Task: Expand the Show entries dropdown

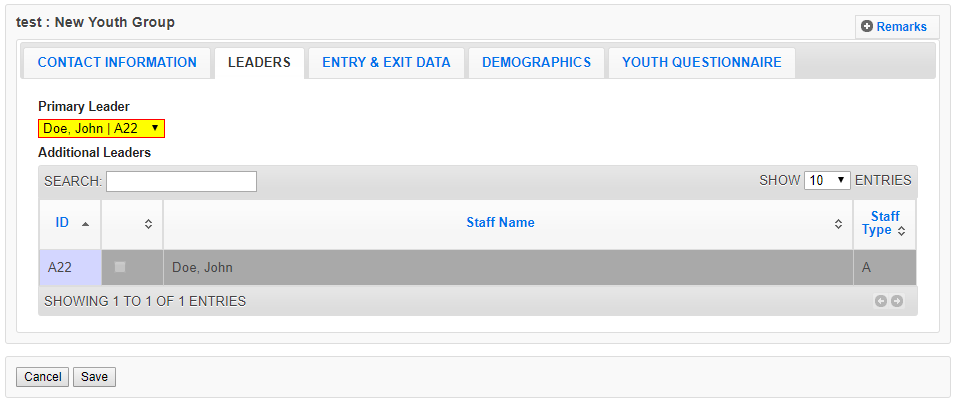Action: click(x=828, y=181)
